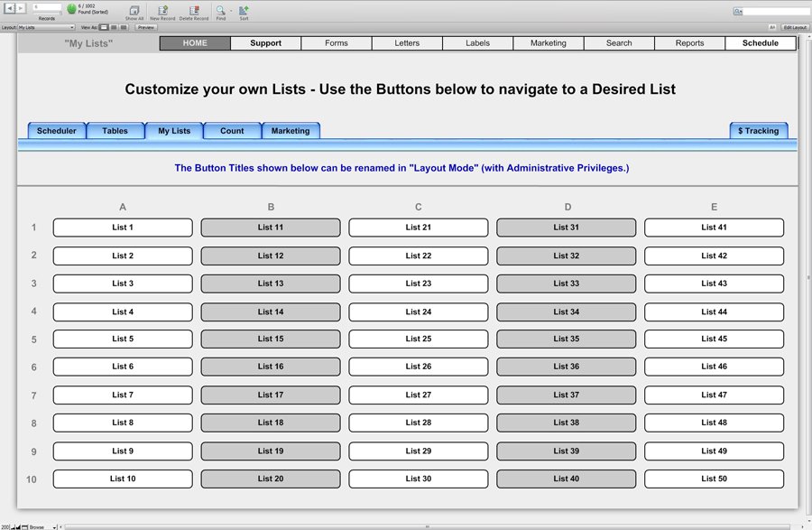Image resolution: width=812 pixels, height=530 pixels.
Task: Switch to the Scheduler tab
Action: pos(57,131)
